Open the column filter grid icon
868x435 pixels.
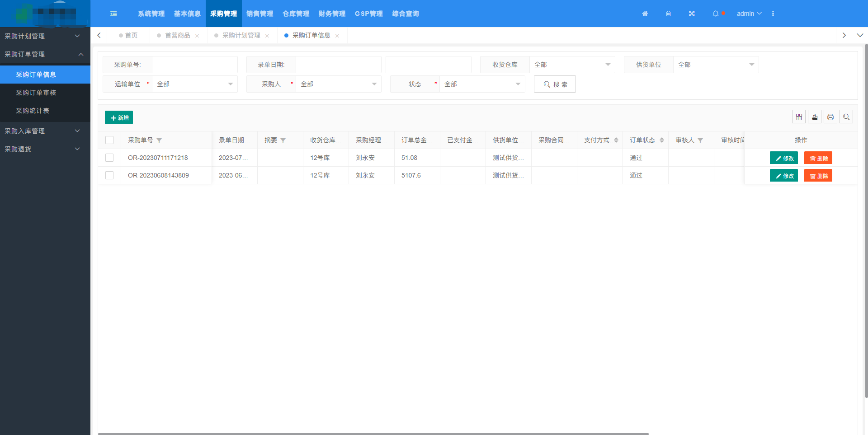799,117
